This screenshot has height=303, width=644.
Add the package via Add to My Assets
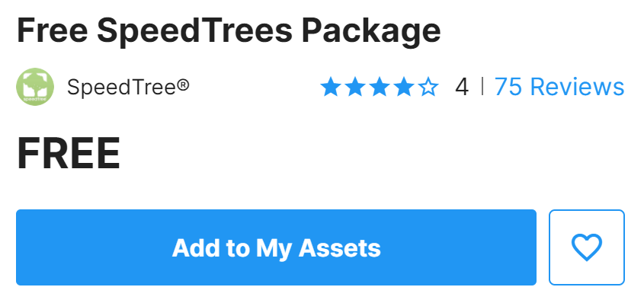(276, 247)
